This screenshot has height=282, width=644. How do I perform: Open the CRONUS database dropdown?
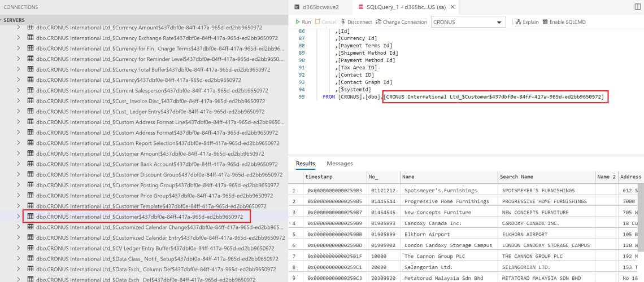coord(468,22)
